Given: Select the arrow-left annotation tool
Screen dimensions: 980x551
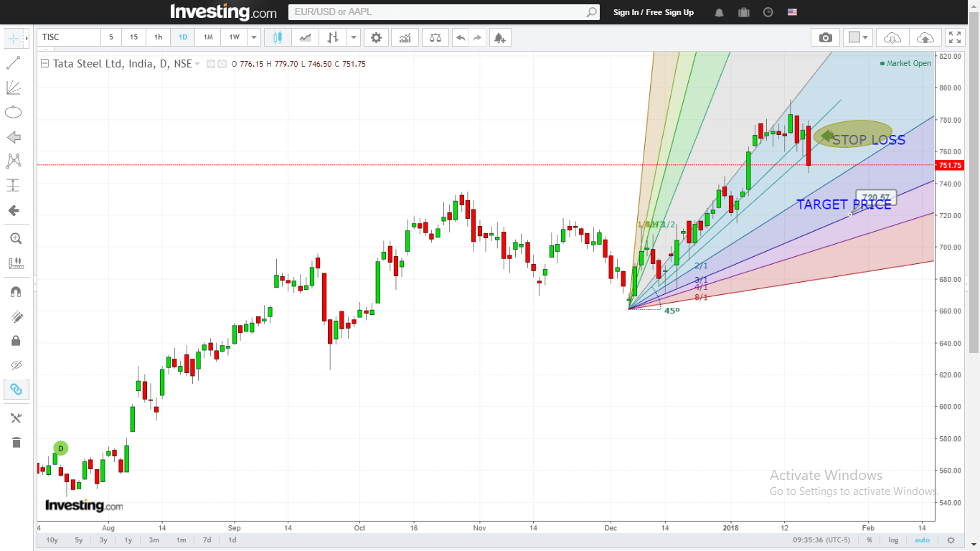Looking at the screenshot, I should tap(13, 137).
